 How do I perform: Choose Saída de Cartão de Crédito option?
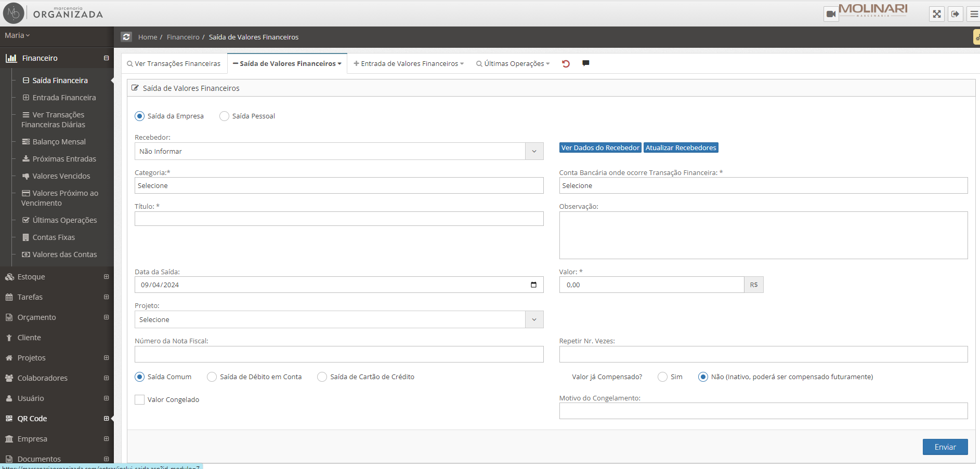coord(322,377)
